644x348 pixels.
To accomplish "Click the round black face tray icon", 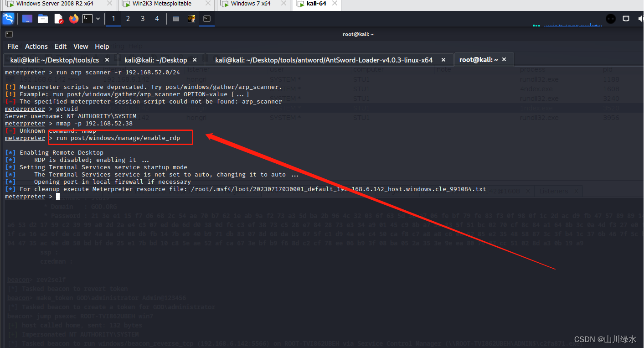I will pyautogui.click(x=611, y=19).
